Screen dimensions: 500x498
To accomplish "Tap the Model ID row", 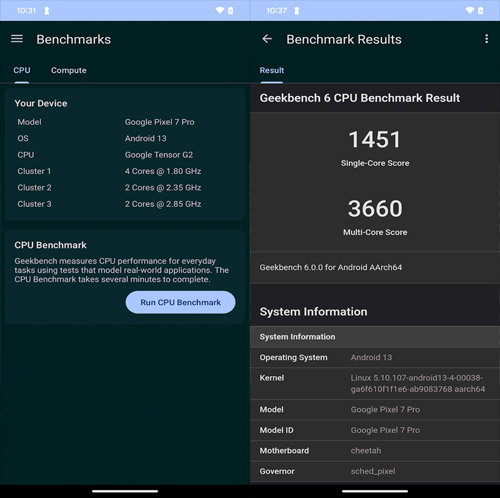I will tap(375, 430).
